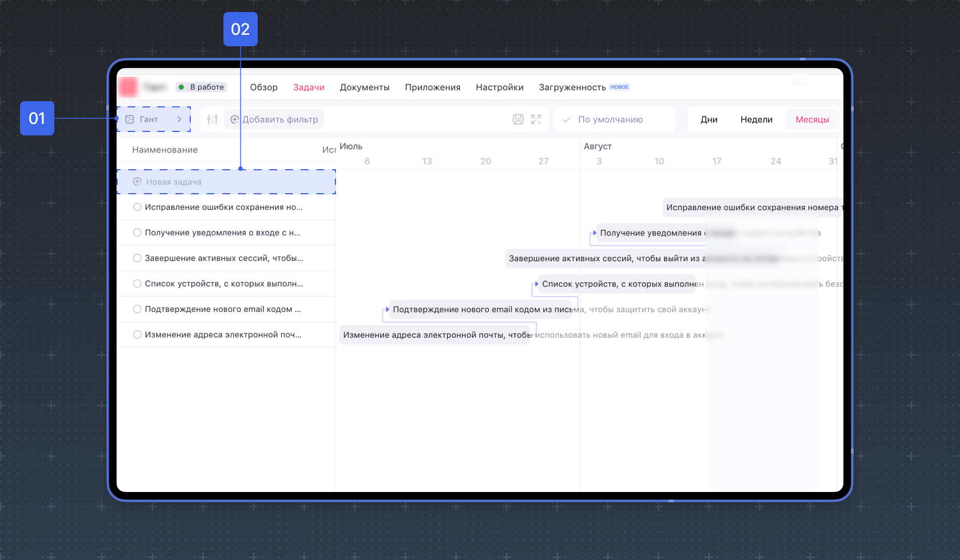Open the По умолчанию sorting dropdown

pos(615,119)
